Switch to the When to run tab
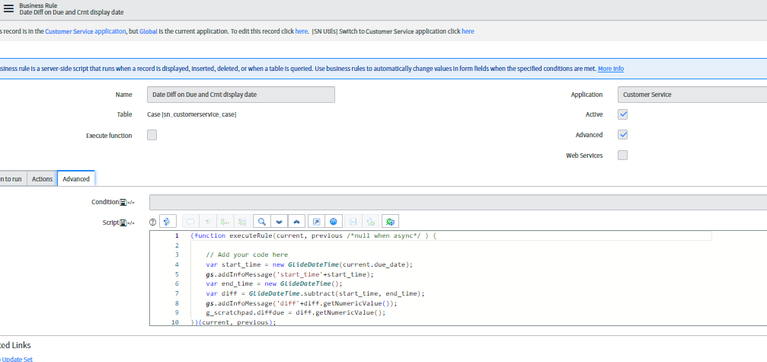The width and height of the screenshot is (767, 362). pos(12,179)
